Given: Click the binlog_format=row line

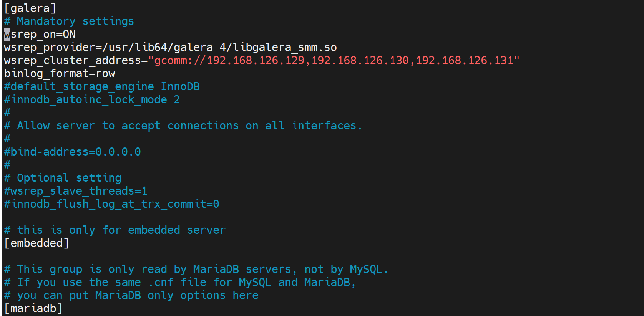Looking at the screenshot, I should [59, 74].
